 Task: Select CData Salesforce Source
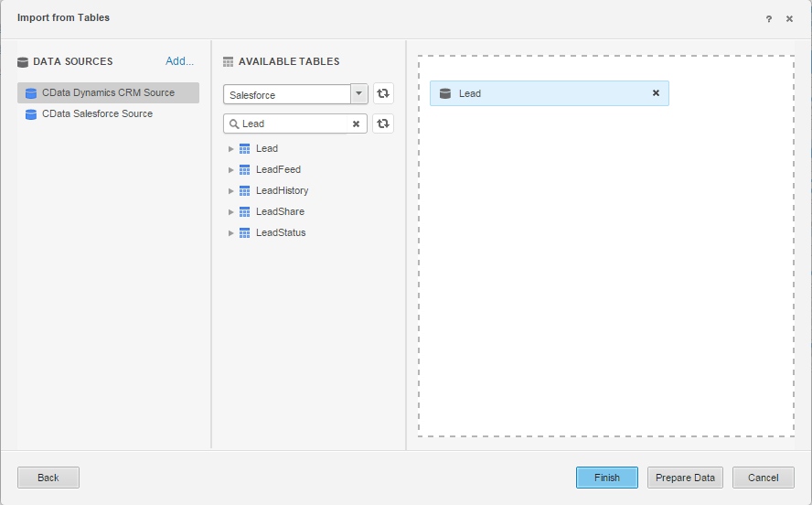click(x=97, y=114)
